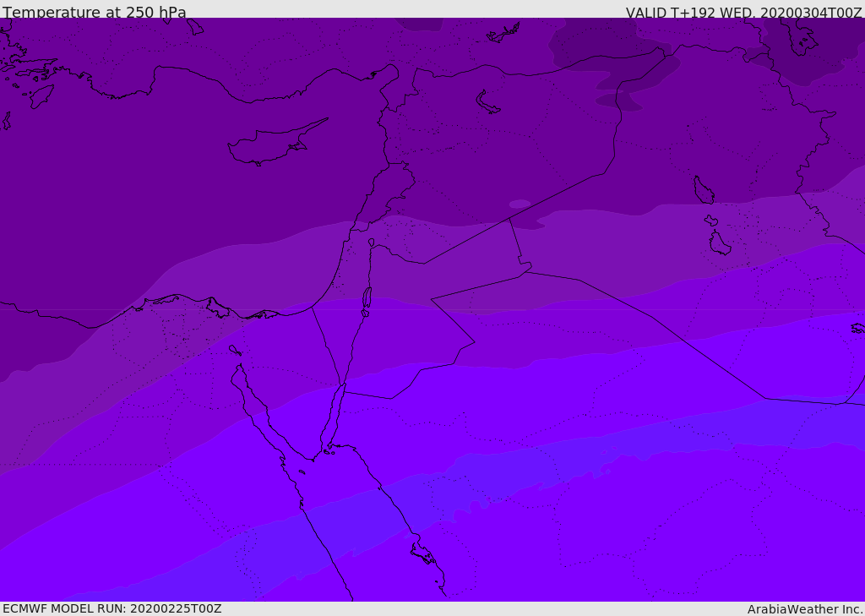Click the ECMWF MODEL RUN label
This screenshot has height=616, width=865.
click(x=112, y=608)
